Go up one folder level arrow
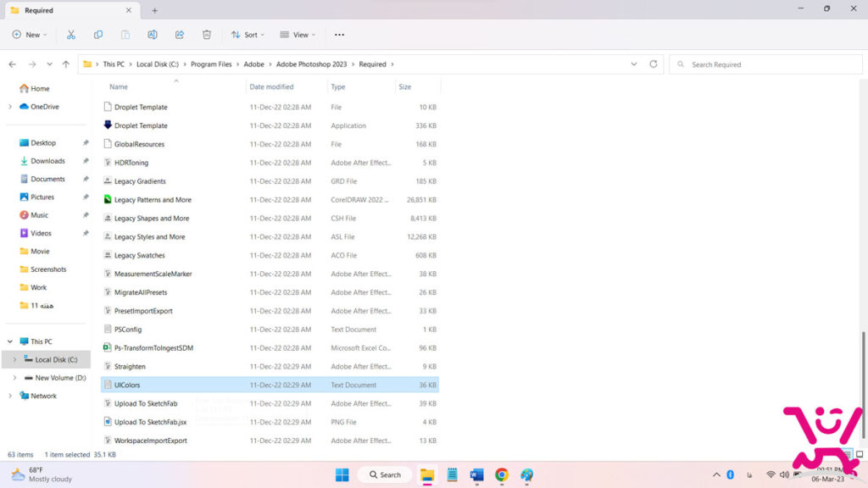 coord(66,64)
